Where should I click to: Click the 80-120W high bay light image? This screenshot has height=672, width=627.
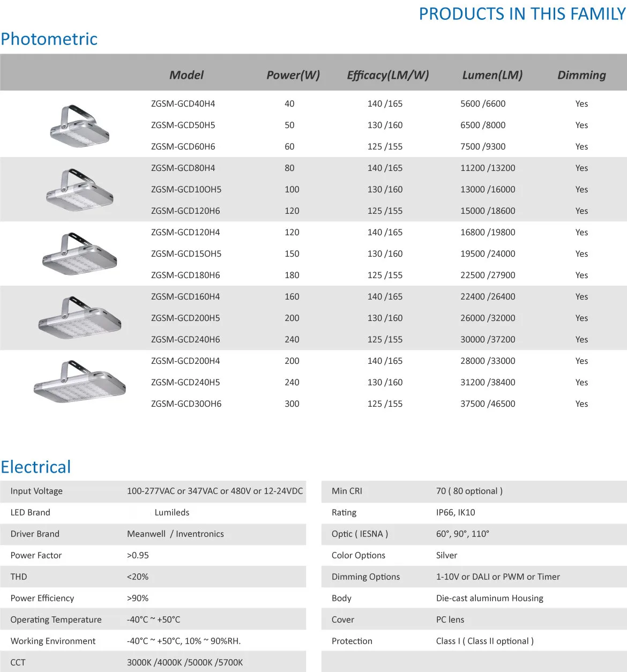79,190
